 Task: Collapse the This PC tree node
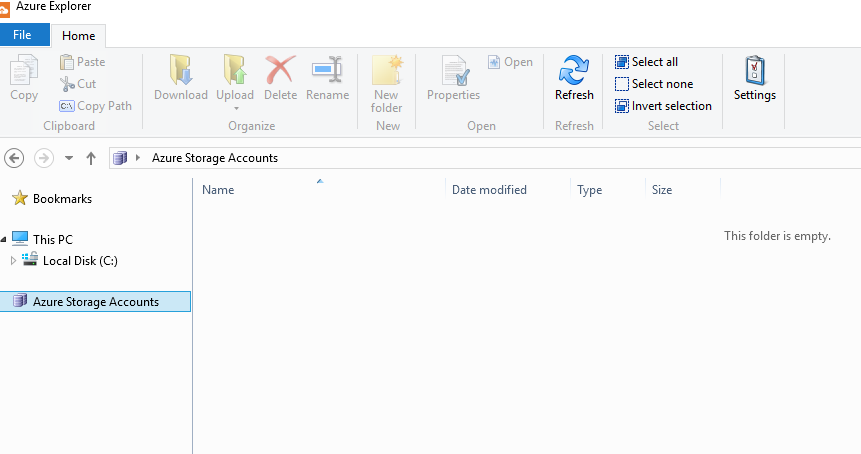4,239
